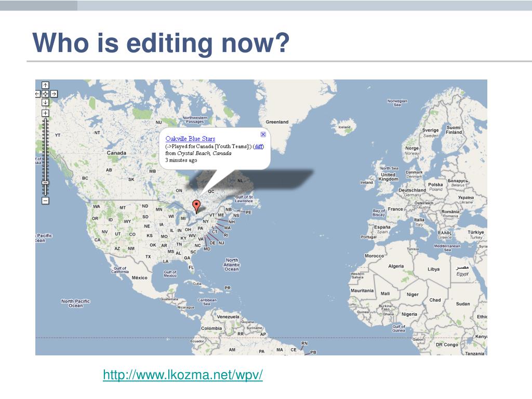532x399 pixels.
Task: Click the Canada label on map
Action: [116, 153]
